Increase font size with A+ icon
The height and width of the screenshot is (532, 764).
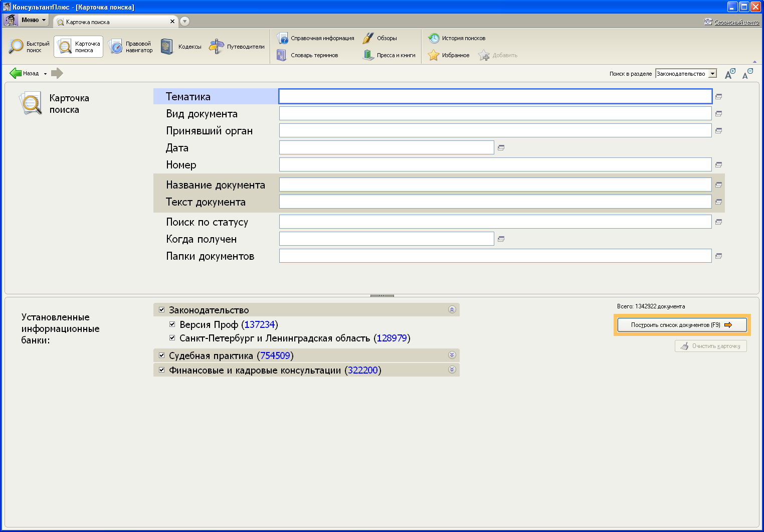(x=730, y=73)
